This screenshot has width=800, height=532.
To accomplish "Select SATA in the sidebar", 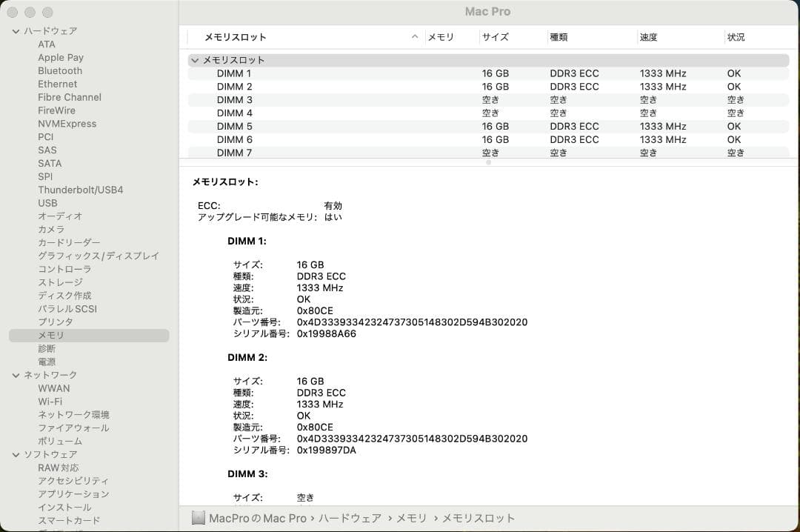I will tap(50, 164).
